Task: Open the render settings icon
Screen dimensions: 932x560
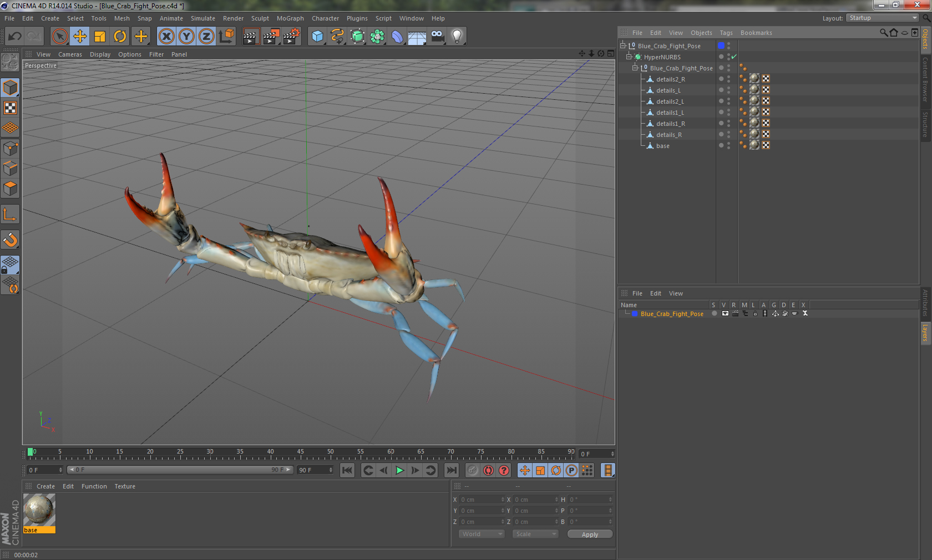Action: (x=291, y=37)
